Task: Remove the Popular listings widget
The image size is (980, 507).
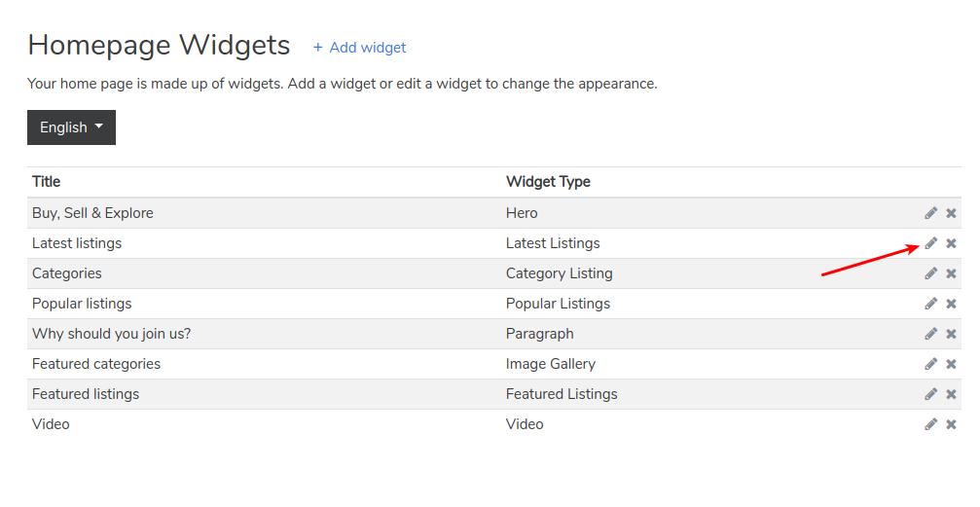Action: (952, 304)
